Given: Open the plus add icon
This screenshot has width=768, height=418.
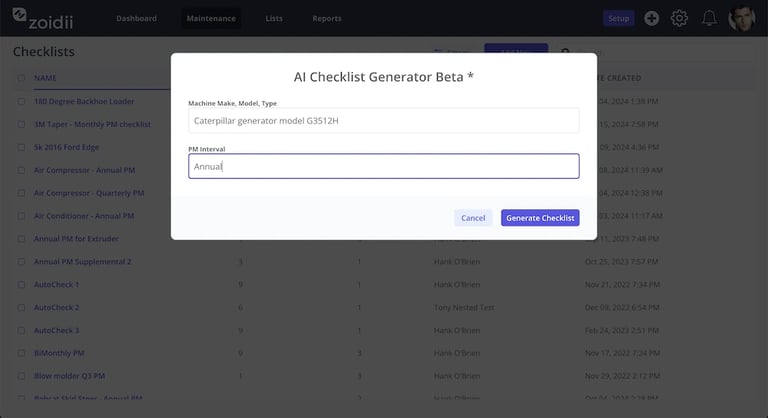Looking at the screenshot, I should pos(651,19).
